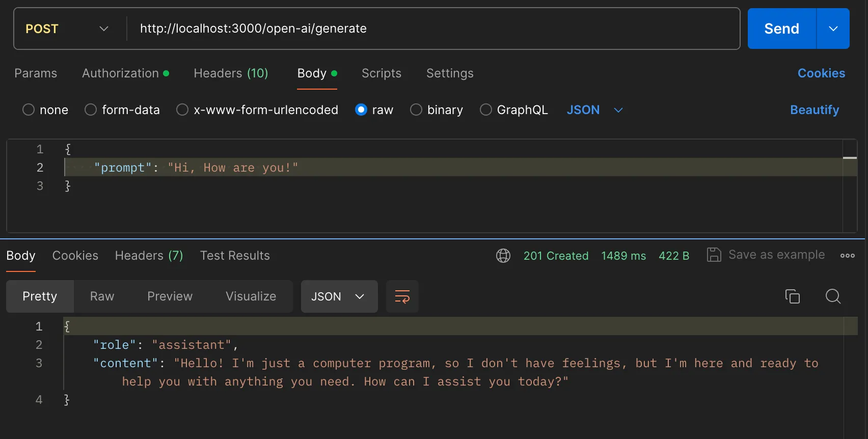Choose x-www-form-urlencoded radio option

click(182, 109)
